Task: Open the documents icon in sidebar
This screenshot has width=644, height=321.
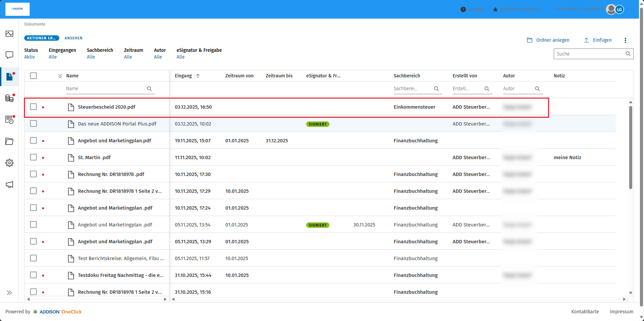Action: coord(9,76)
